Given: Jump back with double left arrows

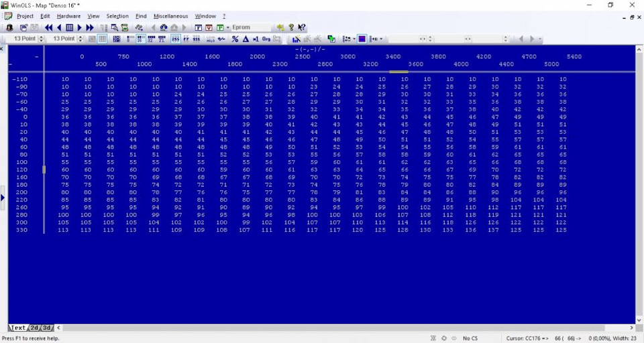Looking at the screenshot, I should point(48,27).
